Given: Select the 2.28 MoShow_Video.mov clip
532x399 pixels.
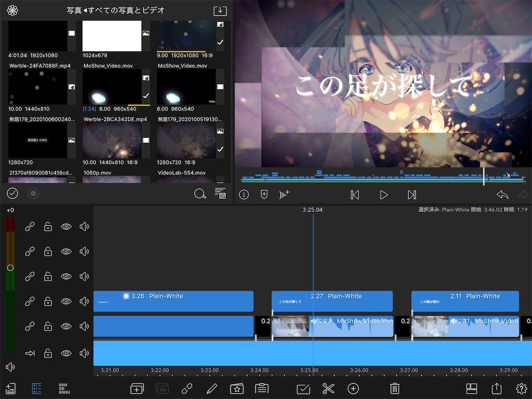Looking at the screenshot, I should (x=333, y=326).
